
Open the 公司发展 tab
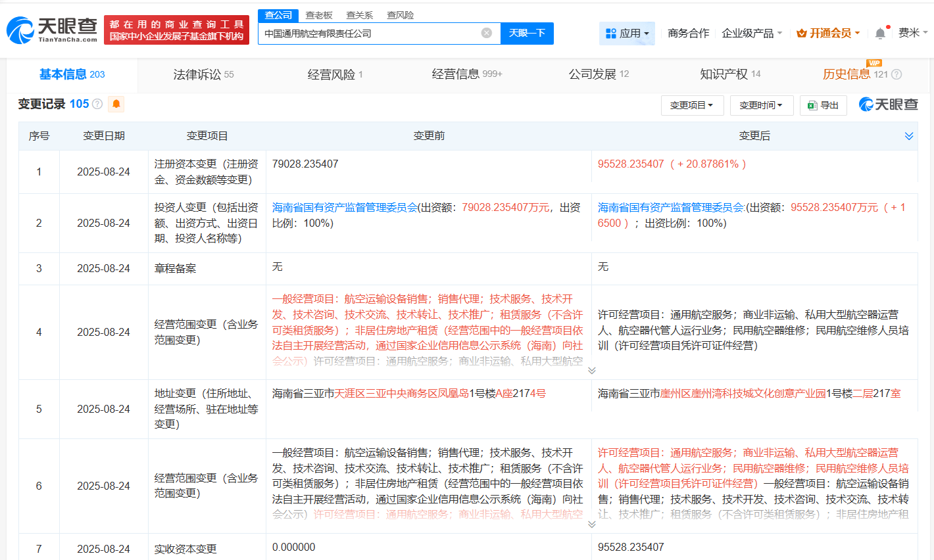click(599, 74)
